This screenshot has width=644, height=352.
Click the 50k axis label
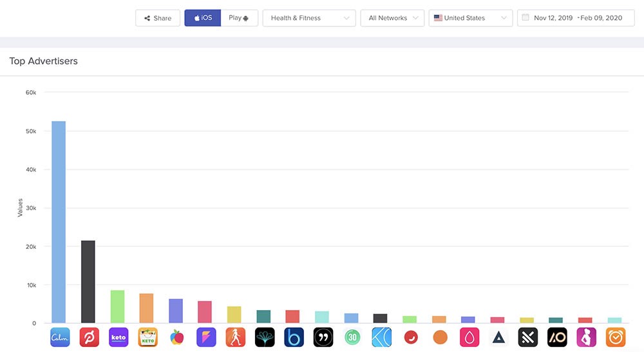pos(31,131)
